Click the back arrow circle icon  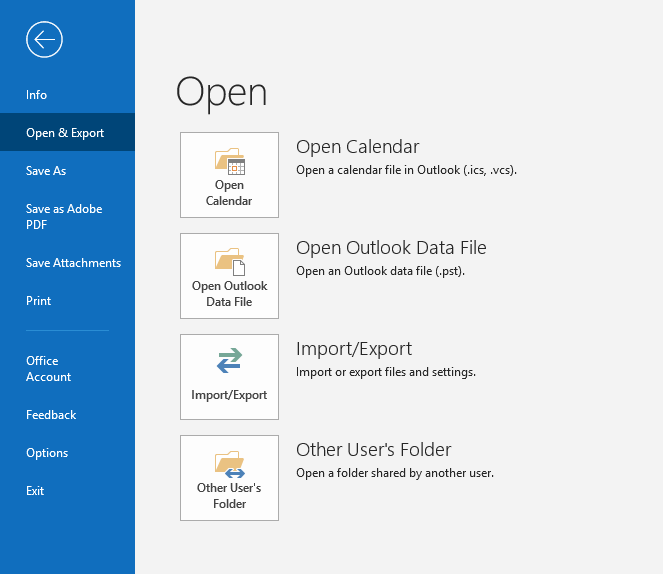pyautogui.click(x=44, y=40)
